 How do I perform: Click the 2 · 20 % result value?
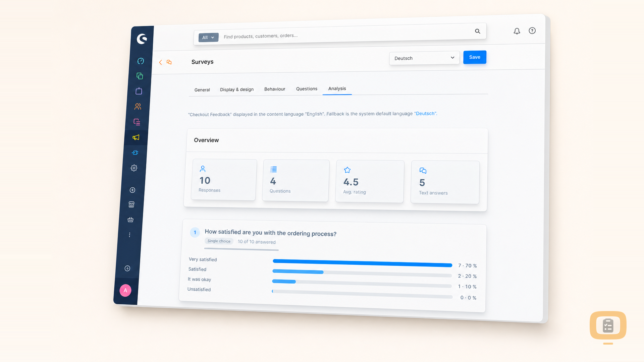pos(467,276)
